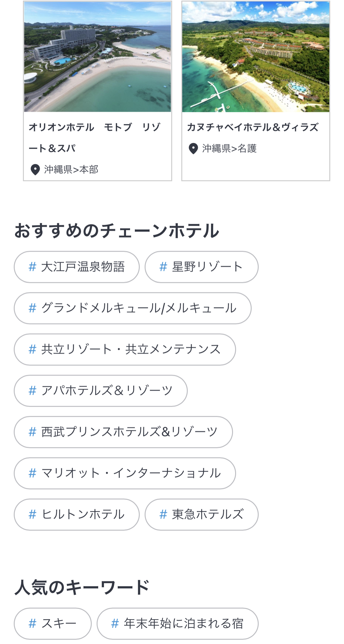The image size is (344, 644).
Task: Tap the location pin icon beside 沖縄県>名護
Action: point(193,148)
